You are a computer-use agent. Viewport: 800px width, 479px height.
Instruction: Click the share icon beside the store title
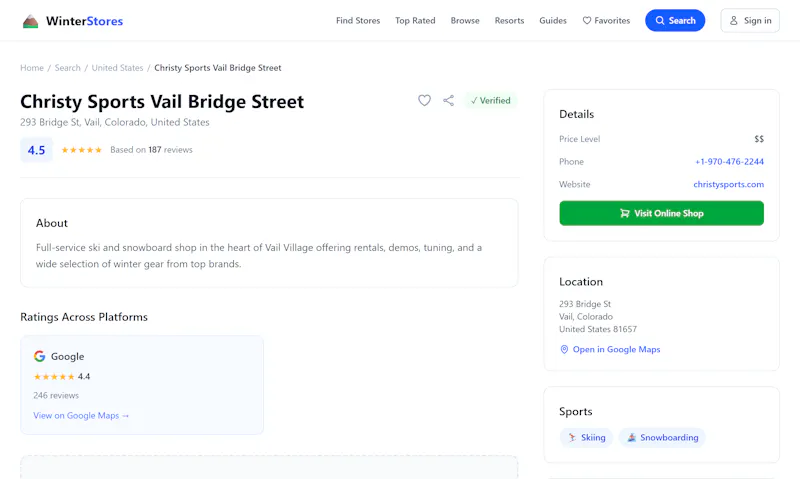tap(448, 100)
